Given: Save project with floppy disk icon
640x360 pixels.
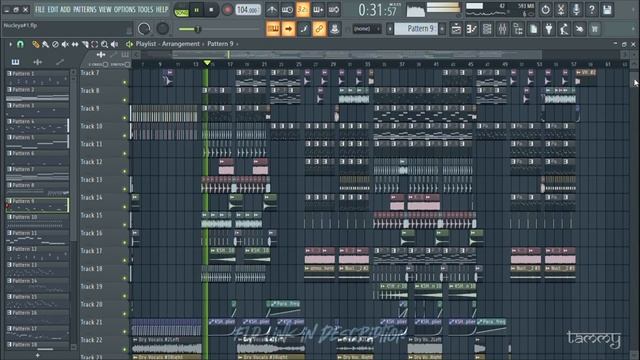Looking at the screenshot, I should [x=607, y=9].
